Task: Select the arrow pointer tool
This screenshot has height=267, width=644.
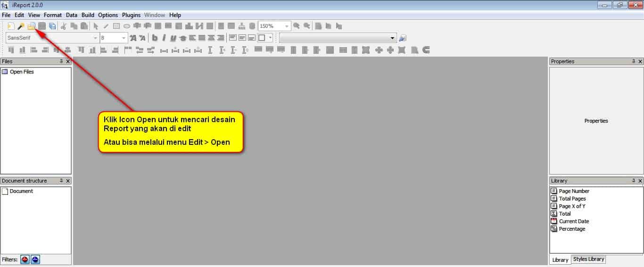Action: (96, 26)
